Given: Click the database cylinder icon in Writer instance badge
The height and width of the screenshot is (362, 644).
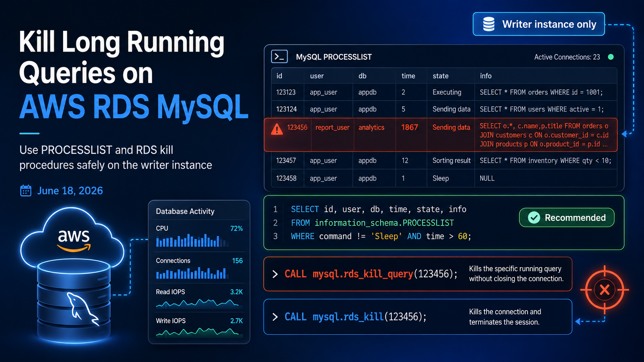Looking at the screenshot, I should click(x=489, y=24).
